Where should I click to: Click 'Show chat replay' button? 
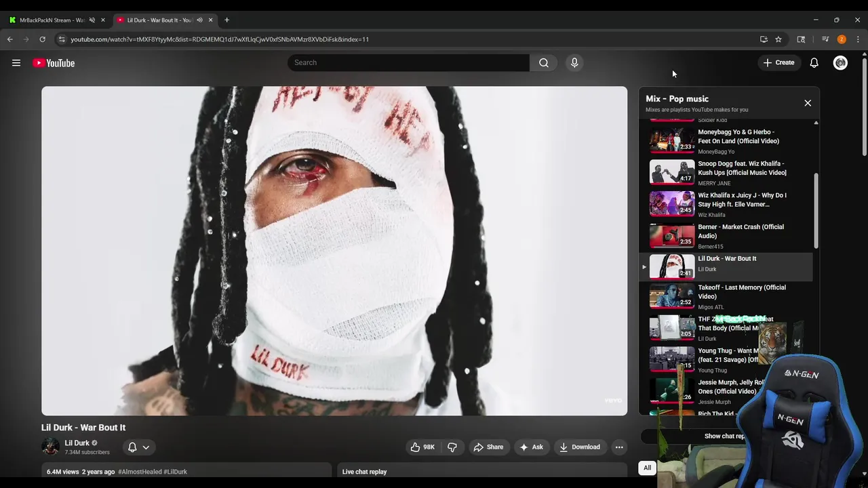pos(724,436)
